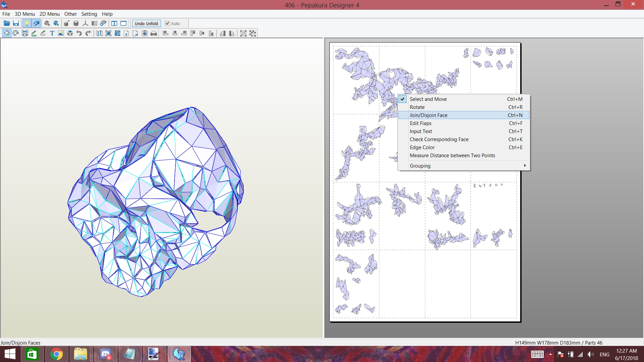Switch to split two-pane window layout icon
The height and width of the screenshot is (362, 644).
114,23
